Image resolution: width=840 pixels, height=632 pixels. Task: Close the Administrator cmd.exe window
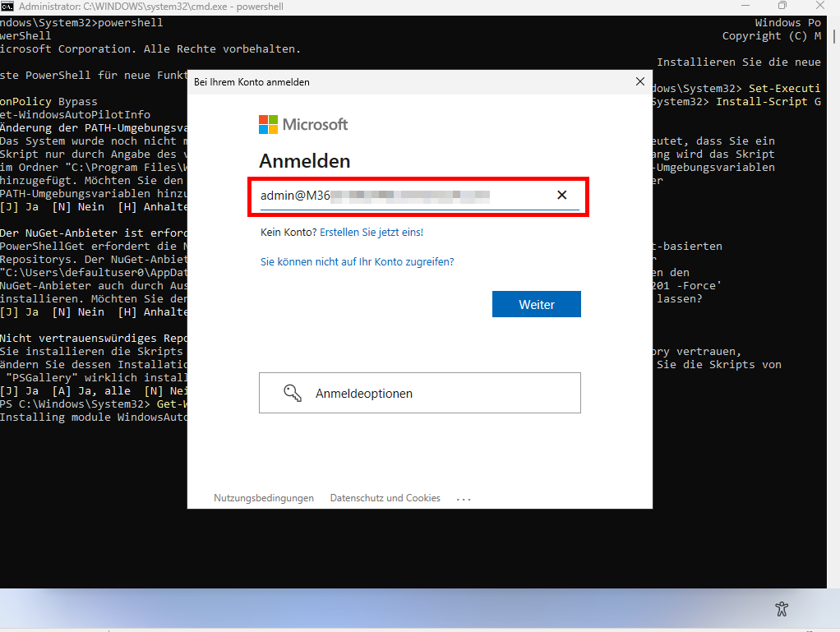tap(820, 6)
